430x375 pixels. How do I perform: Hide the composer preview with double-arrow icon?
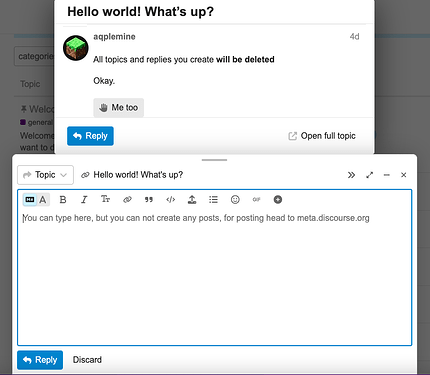(351, 175)
